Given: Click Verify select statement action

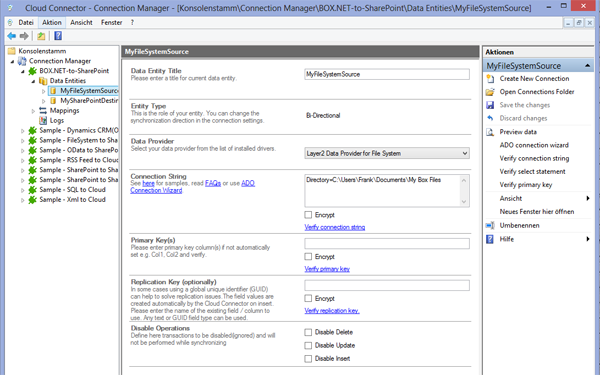Looking at the screenshot, I should tap(532, 171).
